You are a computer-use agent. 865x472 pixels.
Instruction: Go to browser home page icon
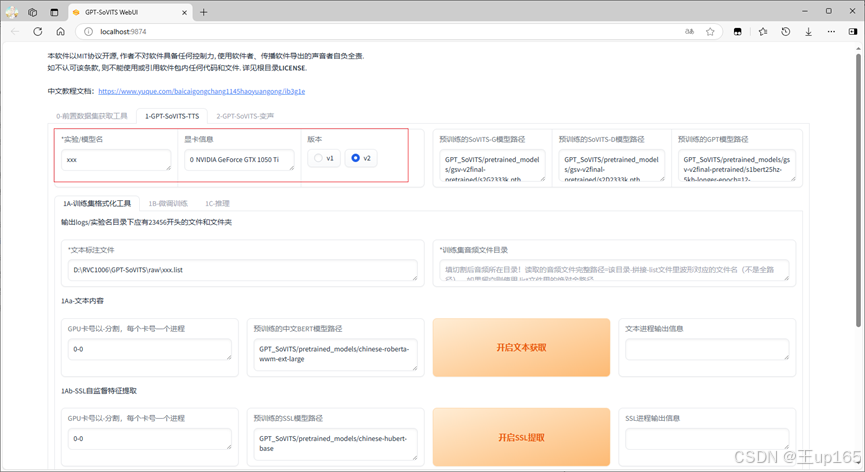point(61,31)
